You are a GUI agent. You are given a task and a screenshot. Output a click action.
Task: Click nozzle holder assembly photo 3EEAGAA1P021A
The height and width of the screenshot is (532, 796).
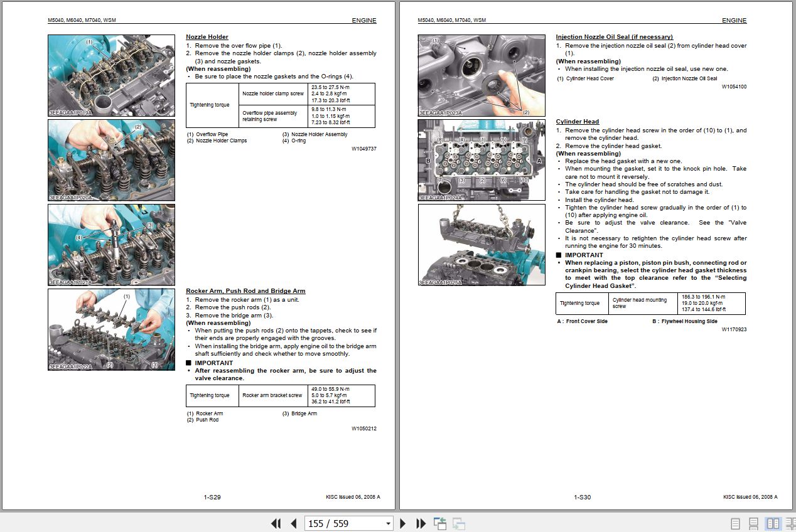111,245
